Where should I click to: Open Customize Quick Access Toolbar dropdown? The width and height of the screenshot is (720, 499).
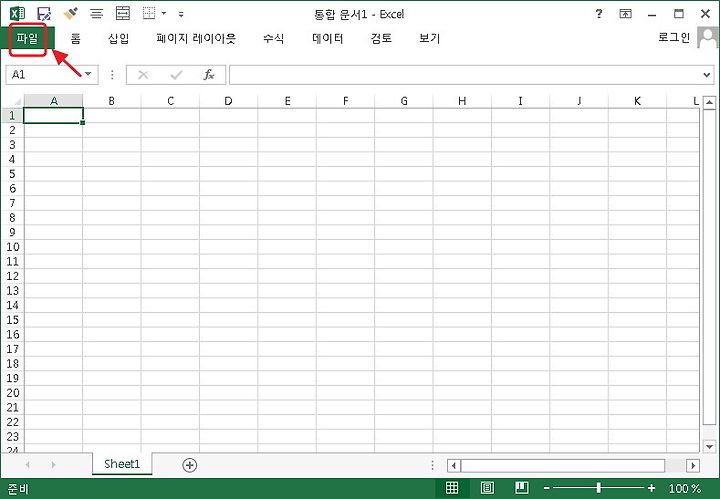[181, 14]
